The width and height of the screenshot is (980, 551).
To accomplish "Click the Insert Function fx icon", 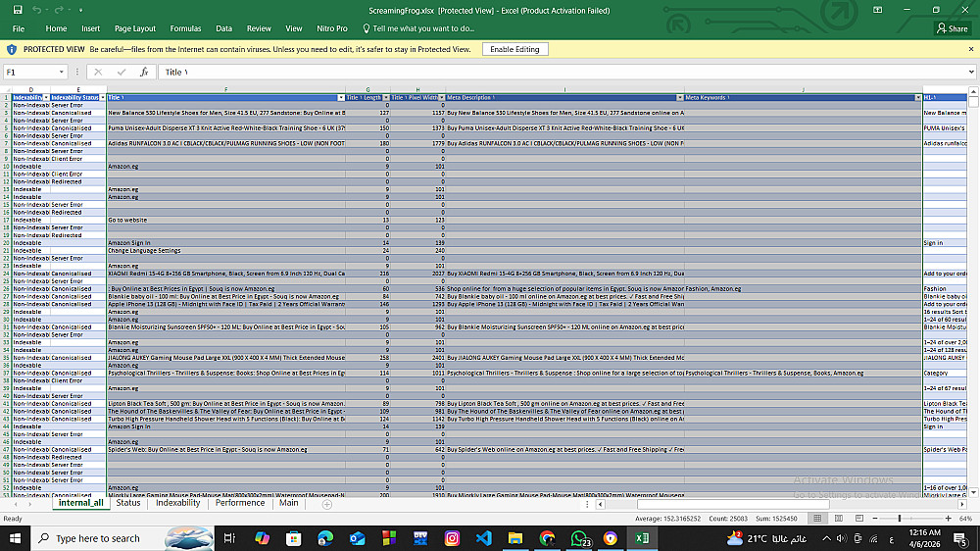I will 144,72.
